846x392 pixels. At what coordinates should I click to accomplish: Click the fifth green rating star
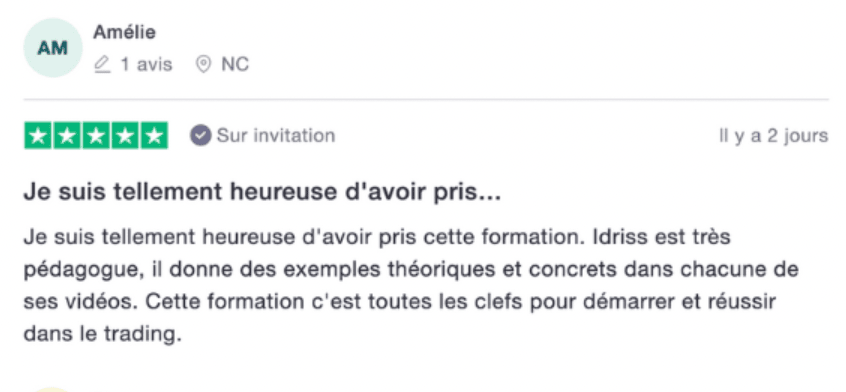154,136
